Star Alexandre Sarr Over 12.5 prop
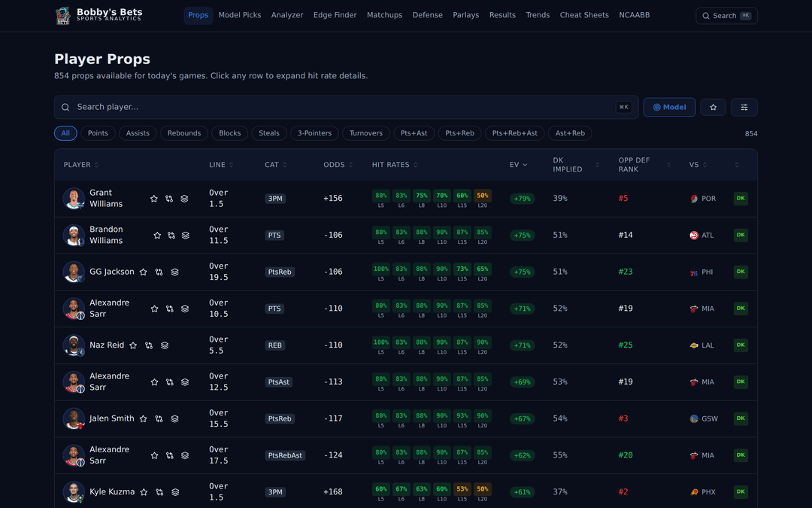The image size is (812, 508). point(154,382)
